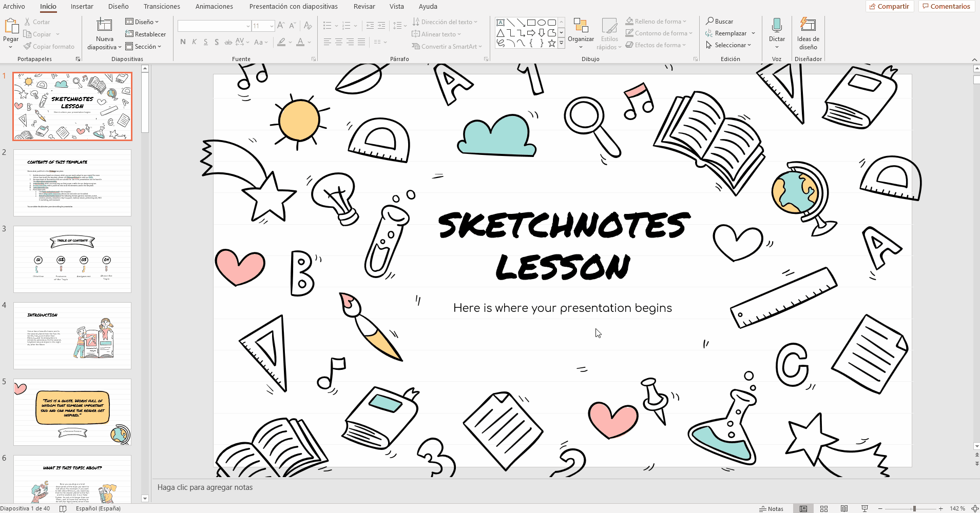This screenshot has height=513, width=980.
Task: Toggle align right paragraph
Action: tap(350, 42)
